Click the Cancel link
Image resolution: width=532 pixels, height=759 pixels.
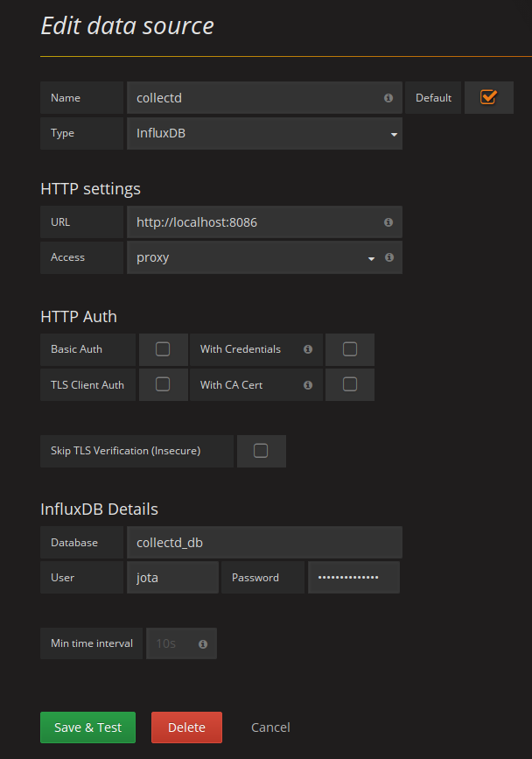[x=270, y=727]
